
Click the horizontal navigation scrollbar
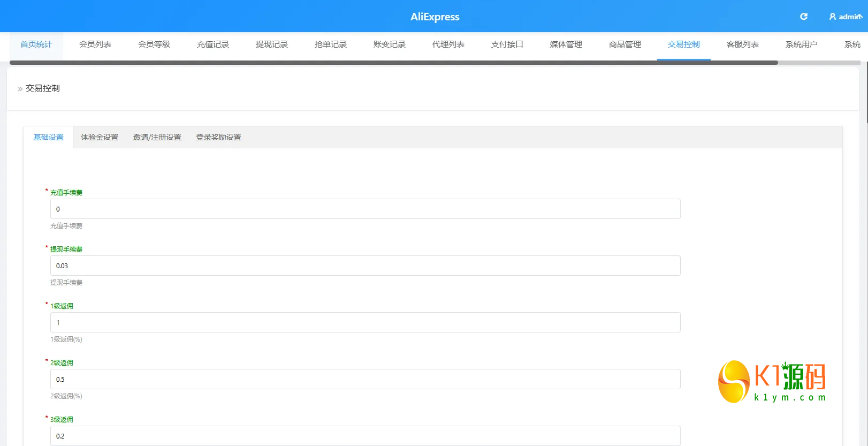[x=394, y=63]
